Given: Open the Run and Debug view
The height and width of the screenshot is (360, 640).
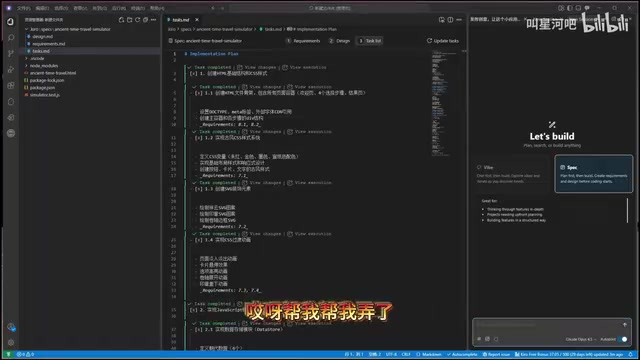Looking at the screenshot, I should point(11,70).
